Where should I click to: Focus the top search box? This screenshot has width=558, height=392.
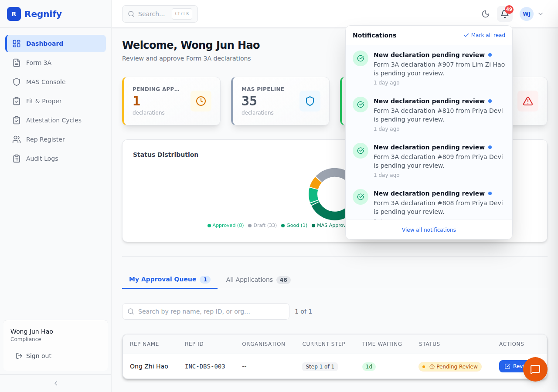160,14
